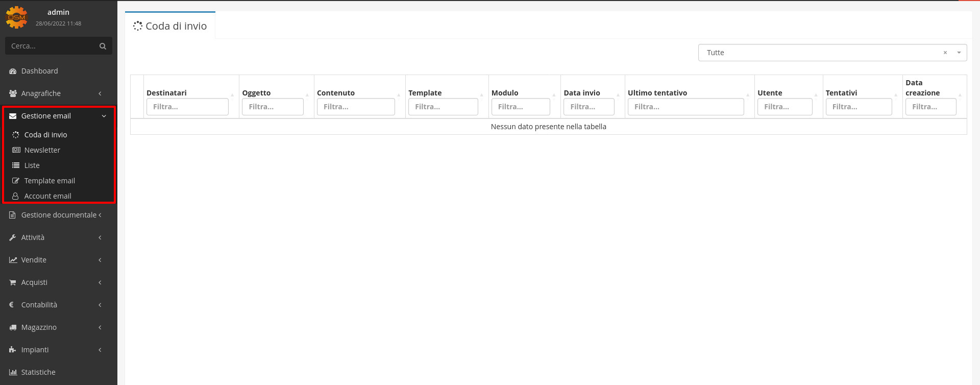This screenshot has width=980, height=385.
Task: Focus the Cerca search box
Action: click(x=51, y=46)
